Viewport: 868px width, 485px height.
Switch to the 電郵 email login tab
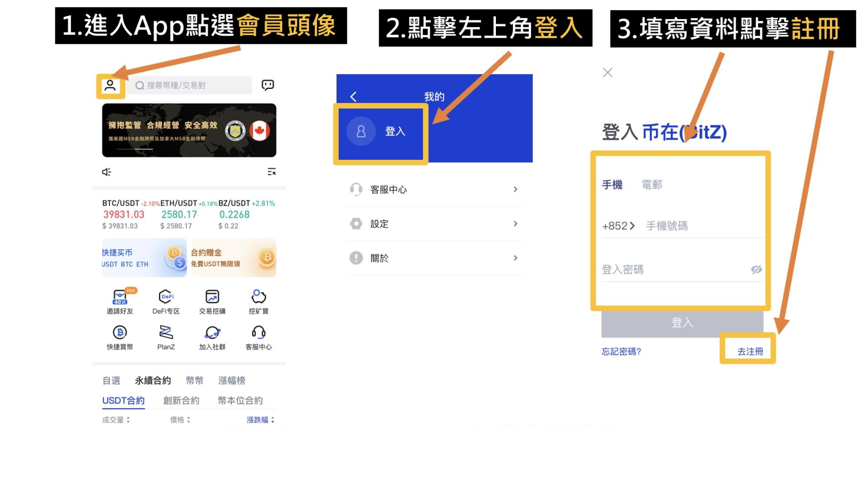pyautogui.click(x=652, y=185)
